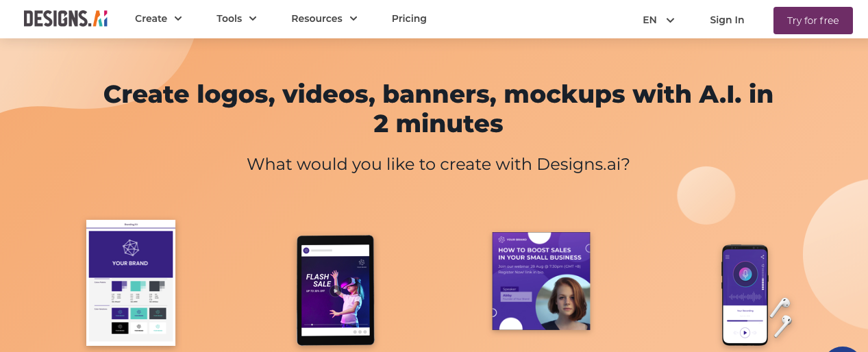Expand the Tools dropdown menu
Screen dimensions: 868x352
pyautogui.click(x=236, y=18)
